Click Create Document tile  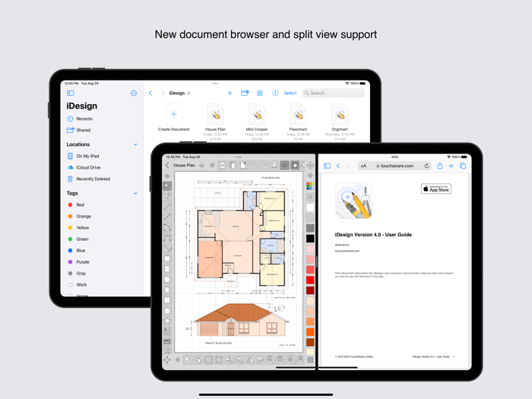tap(174, 118)
